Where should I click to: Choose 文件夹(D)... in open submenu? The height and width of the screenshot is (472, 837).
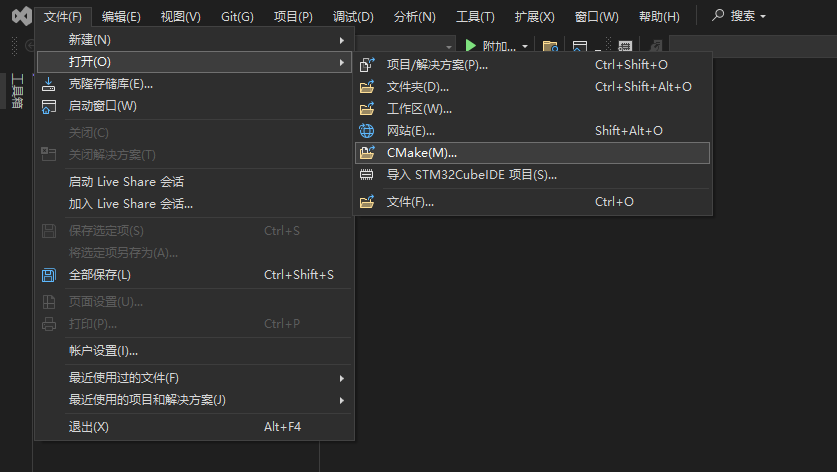click(532, 86)
